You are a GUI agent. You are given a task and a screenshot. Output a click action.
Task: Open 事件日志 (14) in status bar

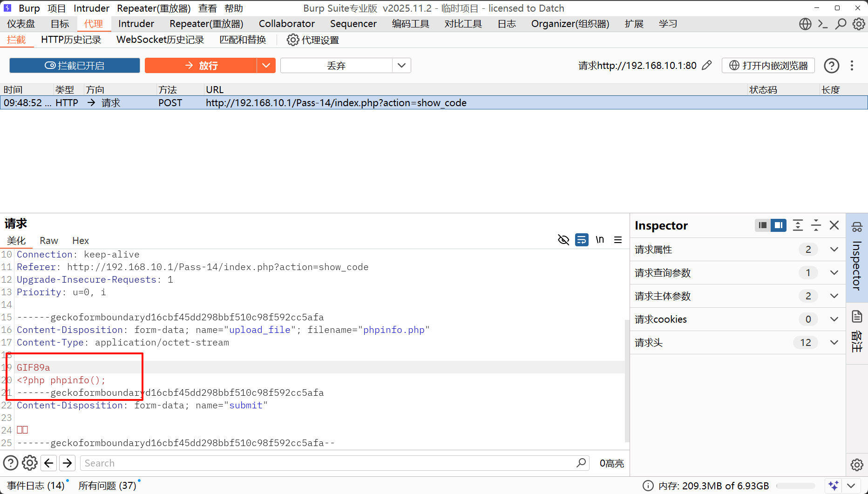click(36, 486)
